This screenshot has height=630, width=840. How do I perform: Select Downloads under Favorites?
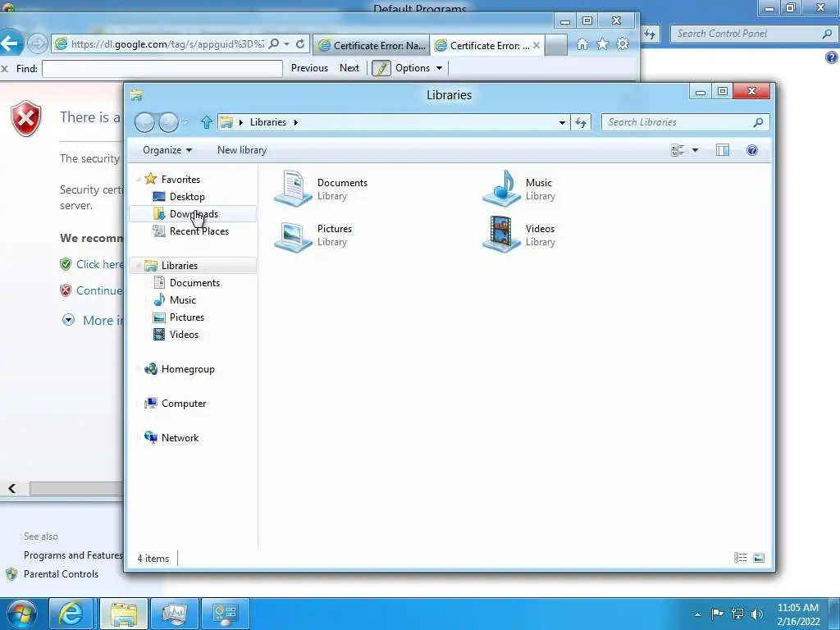tap(194, 214)
